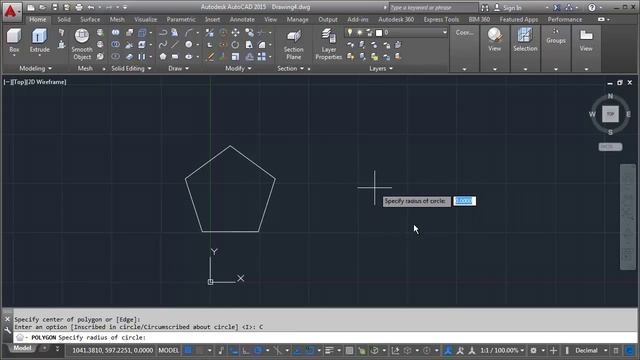
Task: Click the workspace switching gear icon
Action: click(x=533, y=350)
